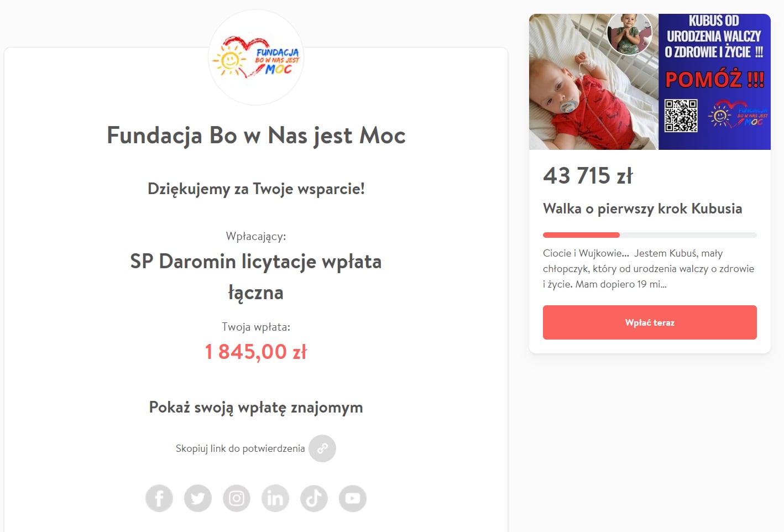This screenshot has height=532, width=784.
Task: Click the 43 715 zł collected amount
Action: click(x=588, y=176)
